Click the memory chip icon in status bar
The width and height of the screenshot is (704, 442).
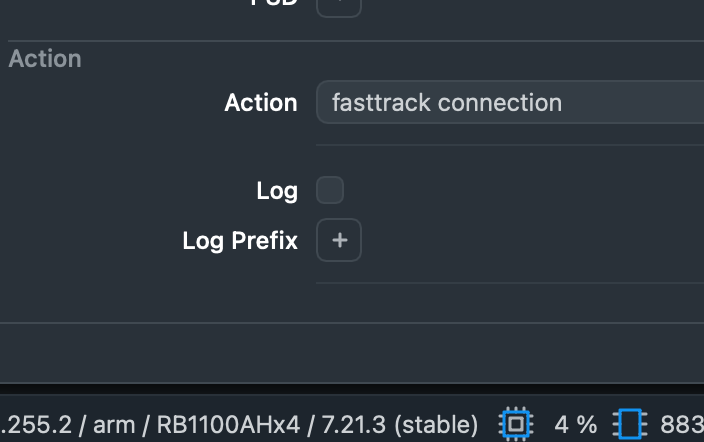[x=630, y=424]
